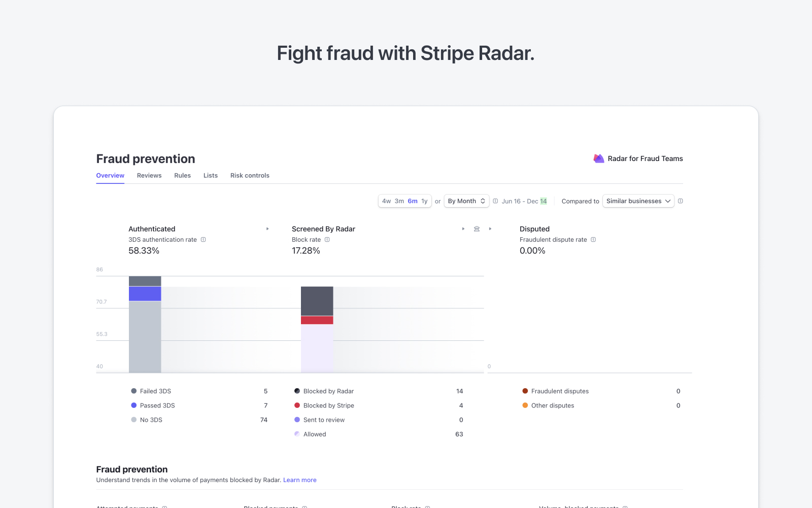Click the bank icon above Screened By Radar
812x508 pixels.
[x=477, y=229]
